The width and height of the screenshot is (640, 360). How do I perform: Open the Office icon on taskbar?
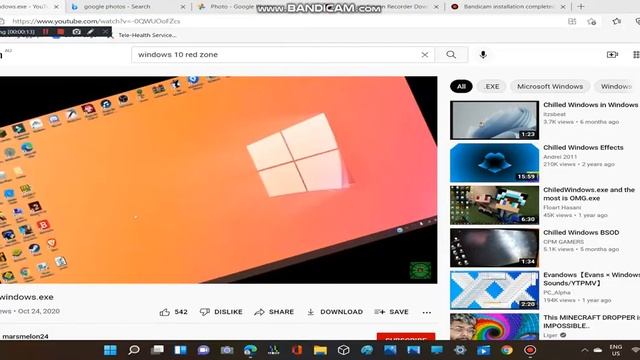click(x=297, y=350)
